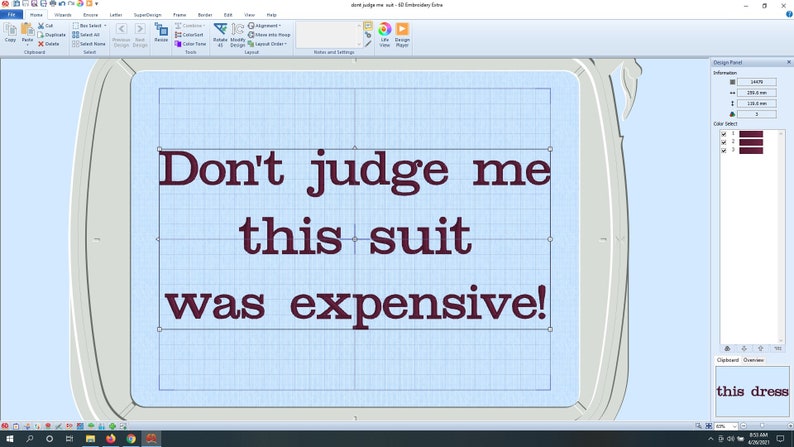
Task: Click the stitch count field in Information
Action: [x=757, y=82]
